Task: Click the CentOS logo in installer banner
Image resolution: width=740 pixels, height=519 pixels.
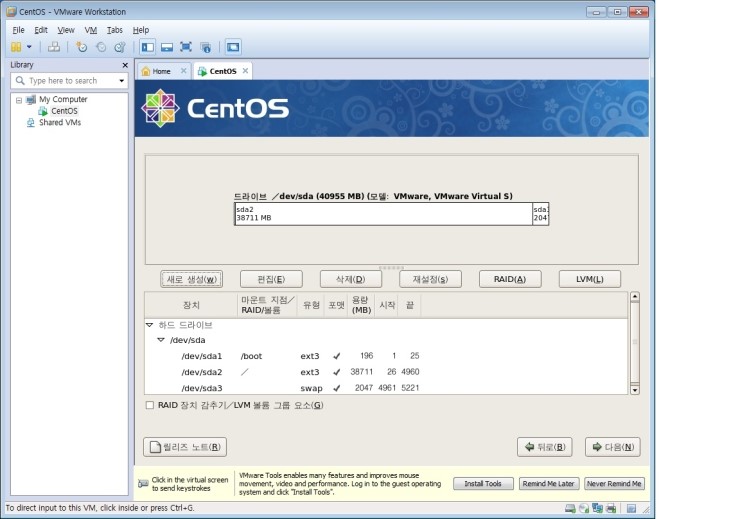Action: (x=215, y=109)
